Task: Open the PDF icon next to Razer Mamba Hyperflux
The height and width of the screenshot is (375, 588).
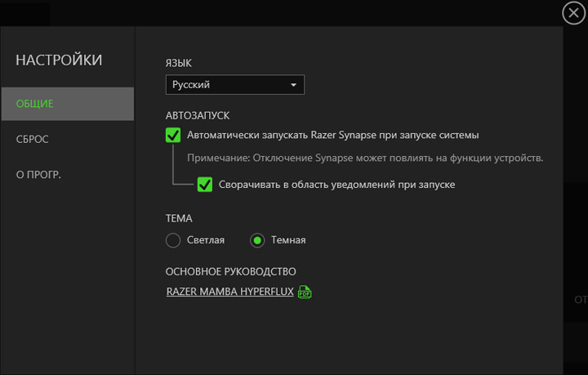Action: [x=305, y=292]
